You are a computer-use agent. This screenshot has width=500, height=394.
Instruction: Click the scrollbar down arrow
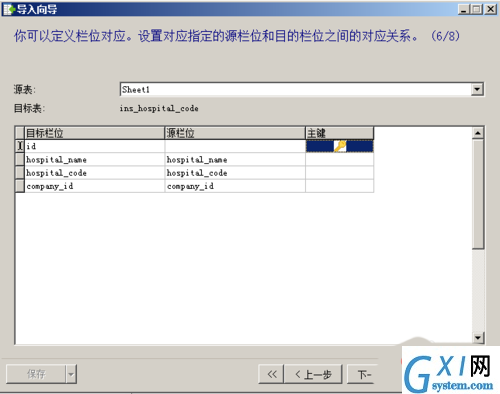478,337
